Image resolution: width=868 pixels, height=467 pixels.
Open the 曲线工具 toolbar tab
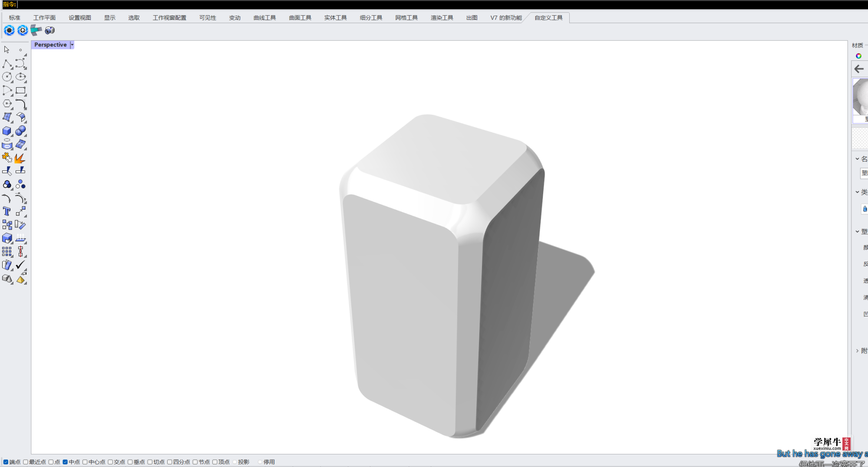coord(264,18)
